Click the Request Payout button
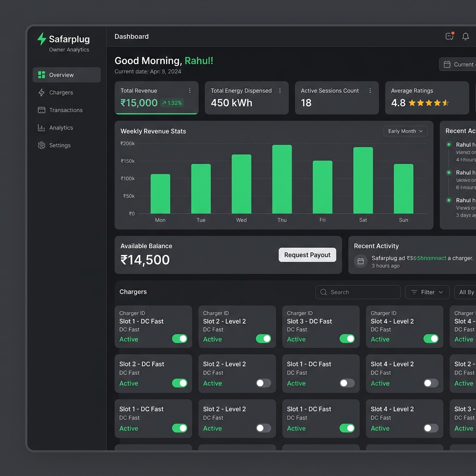Image resolution: width=476 pixels, height=476 pixels. [307, 255]
